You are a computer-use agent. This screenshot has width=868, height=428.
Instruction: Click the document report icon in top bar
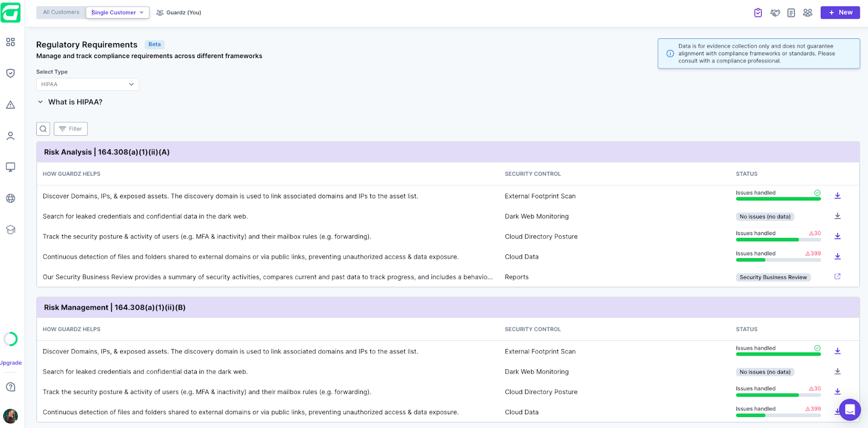pyautogui.click(x=791, y=13)
